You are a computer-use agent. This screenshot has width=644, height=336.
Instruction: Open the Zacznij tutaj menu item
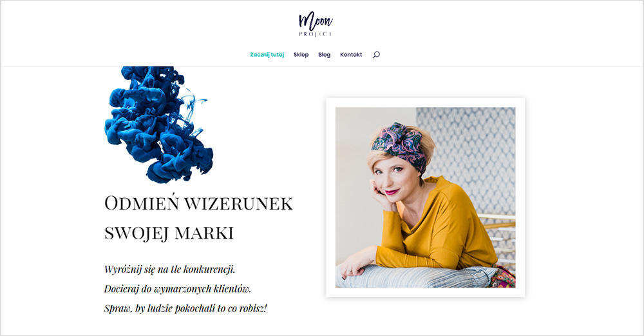pos(267,55)
